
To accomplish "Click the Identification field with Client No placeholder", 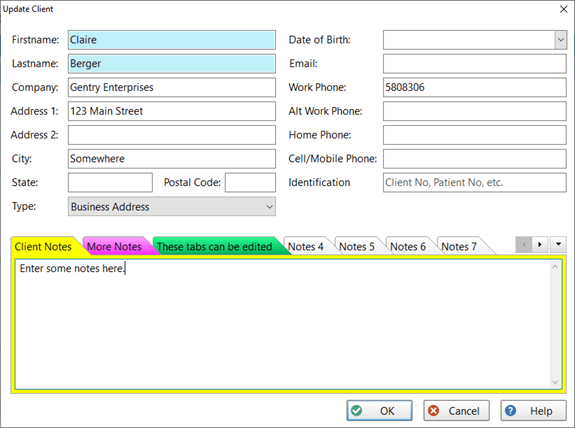I will tap(475, 183).
